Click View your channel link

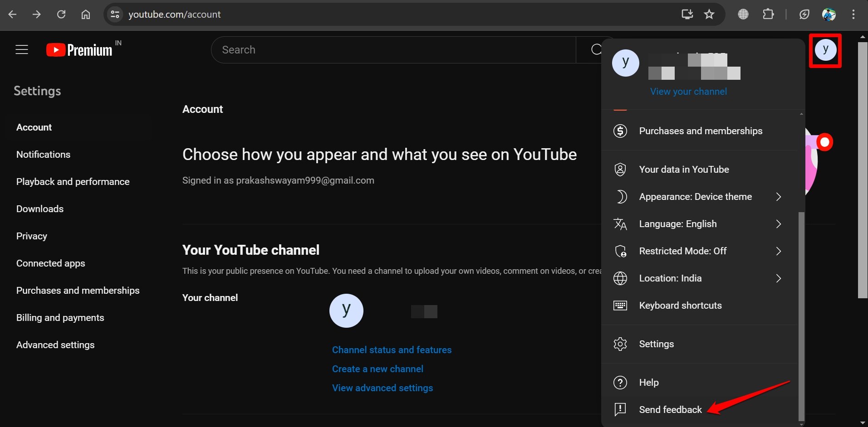(x=688, y=92)
